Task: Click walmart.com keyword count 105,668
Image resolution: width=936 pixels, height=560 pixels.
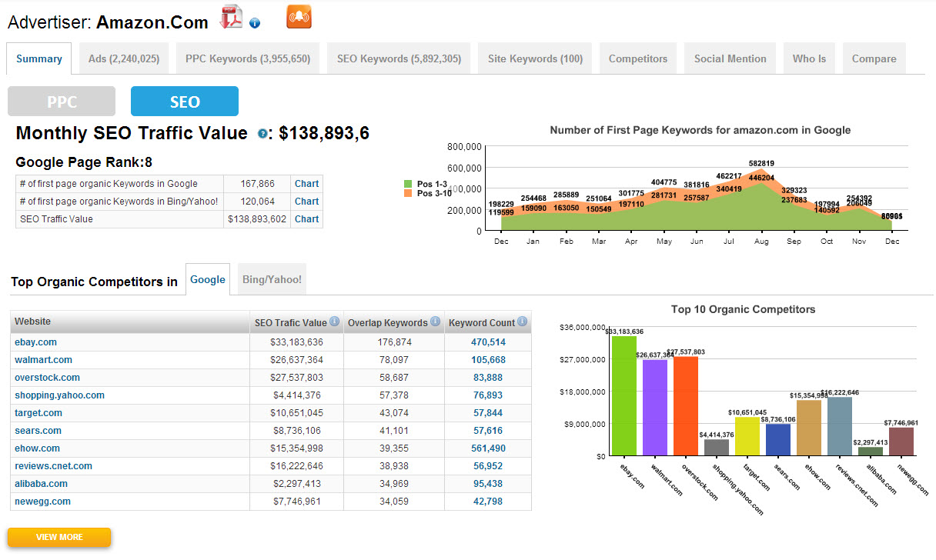Action: [488, 360]
